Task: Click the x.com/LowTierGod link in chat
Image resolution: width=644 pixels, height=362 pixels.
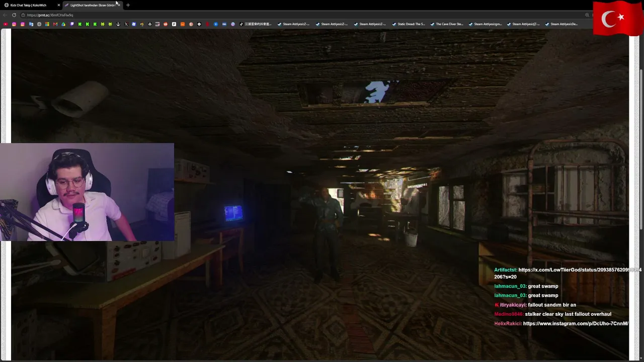Action: coord(568,273)
